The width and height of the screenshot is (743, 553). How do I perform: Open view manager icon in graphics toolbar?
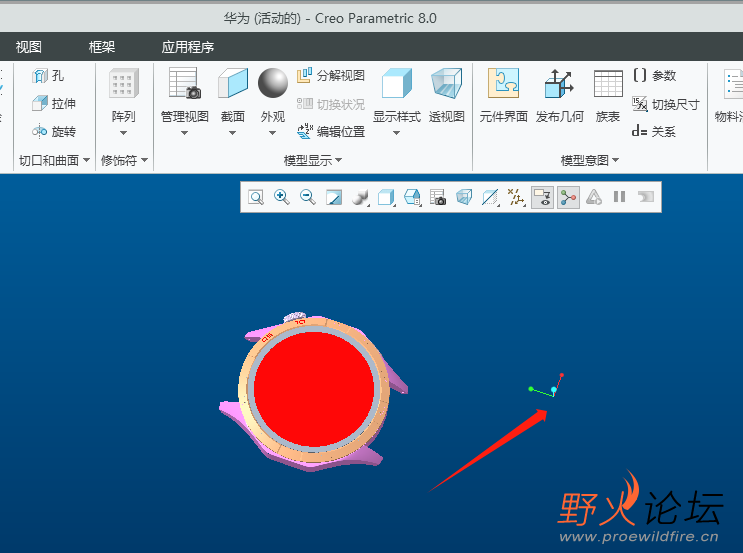[x=438, y=197]
